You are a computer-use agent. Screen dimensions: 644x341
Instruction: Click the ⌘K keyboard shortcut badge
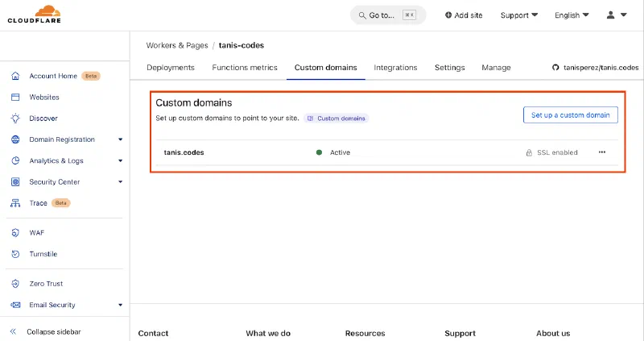[409, 15]
